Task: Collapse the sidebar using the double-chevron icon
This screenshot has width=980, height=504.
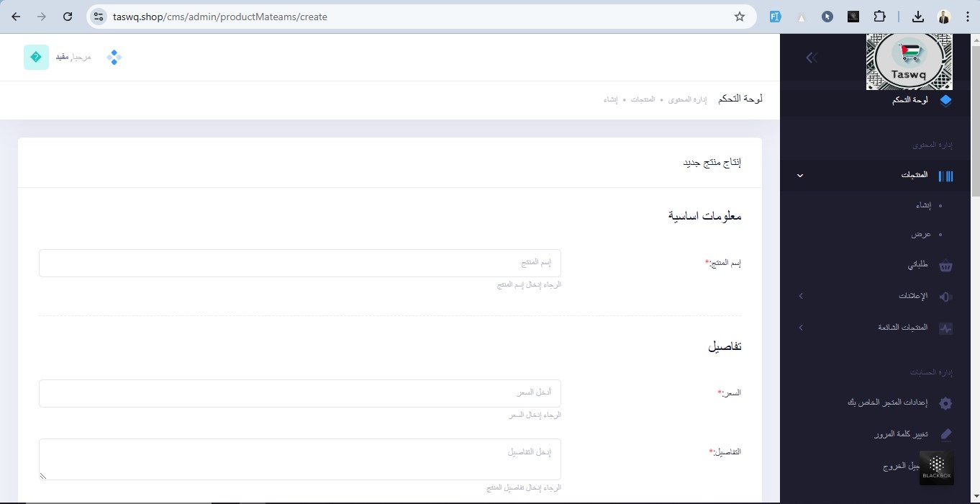Action: click(x=812, y=58)
